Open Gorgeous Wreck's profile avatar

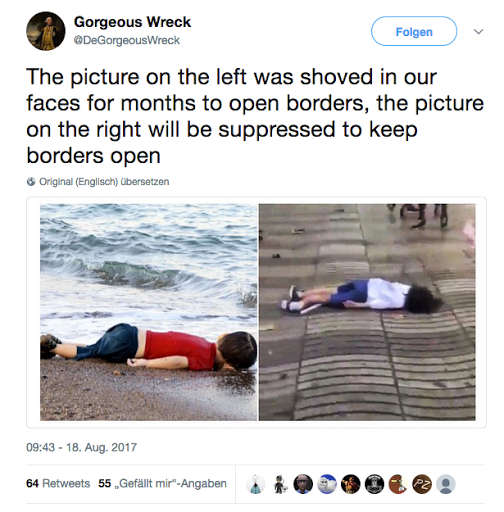pyautogui.click(x=46, y=31)
